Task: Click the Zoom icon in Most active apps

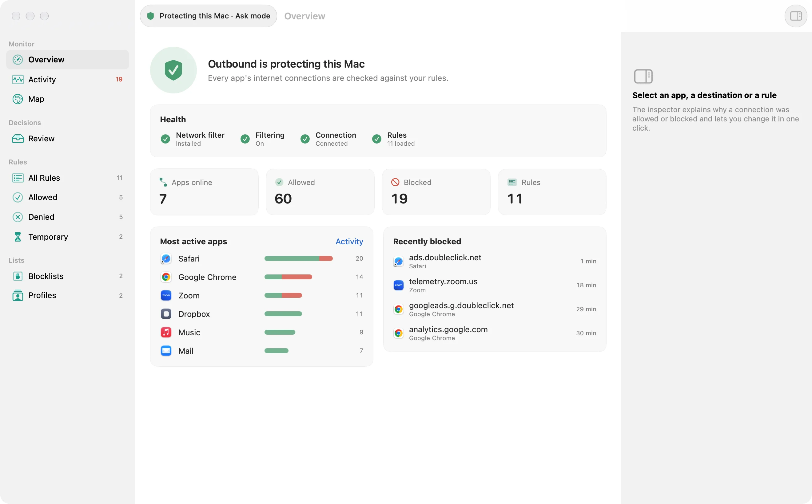Action: [166, 295]
